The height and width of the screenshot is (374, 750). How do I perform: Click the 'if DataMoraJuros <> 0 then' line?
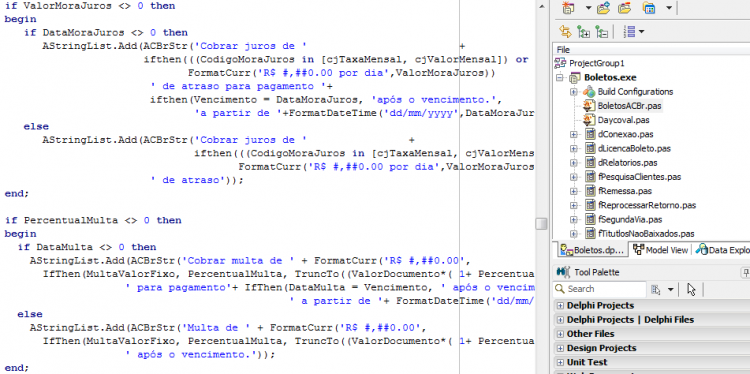106,33
